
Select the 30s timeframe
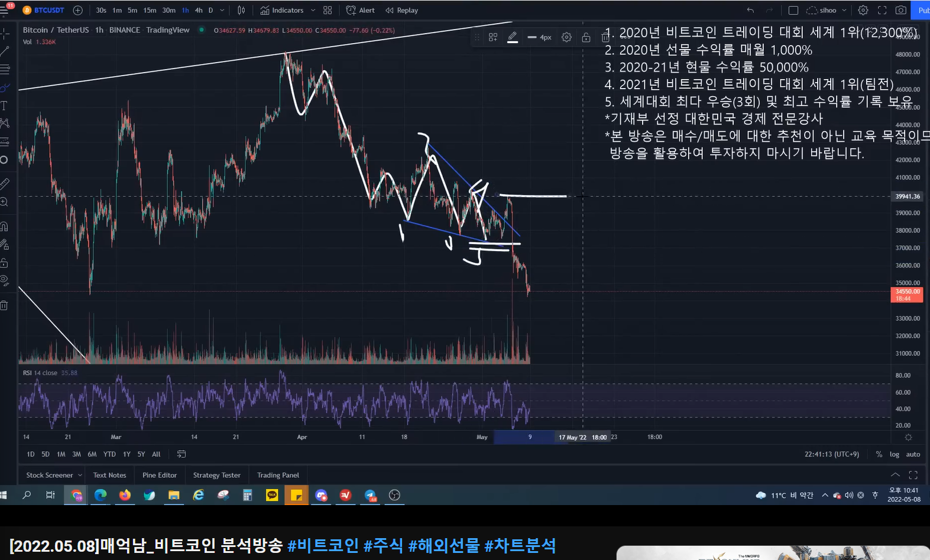point(101,10)
